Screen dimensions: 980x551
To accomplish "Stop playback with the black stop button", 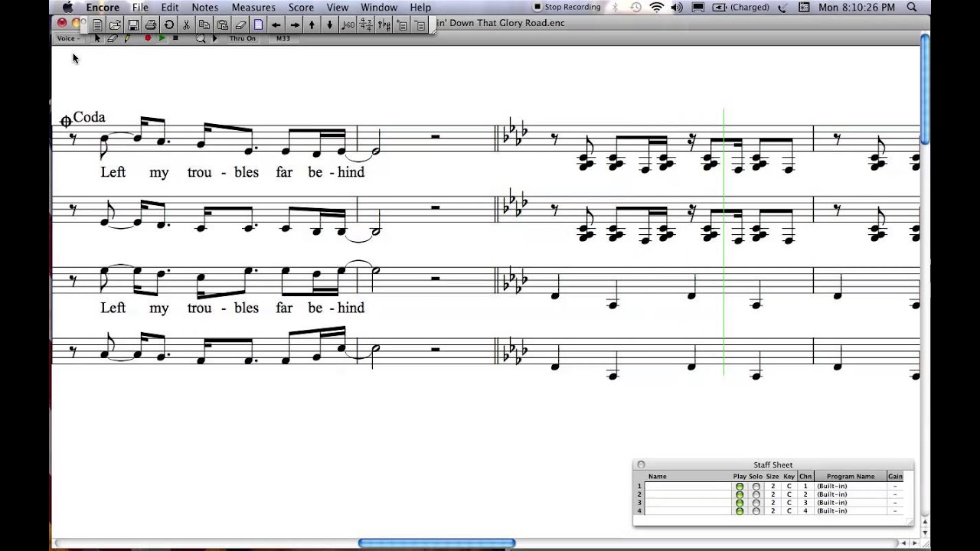I will pos(175,38).
